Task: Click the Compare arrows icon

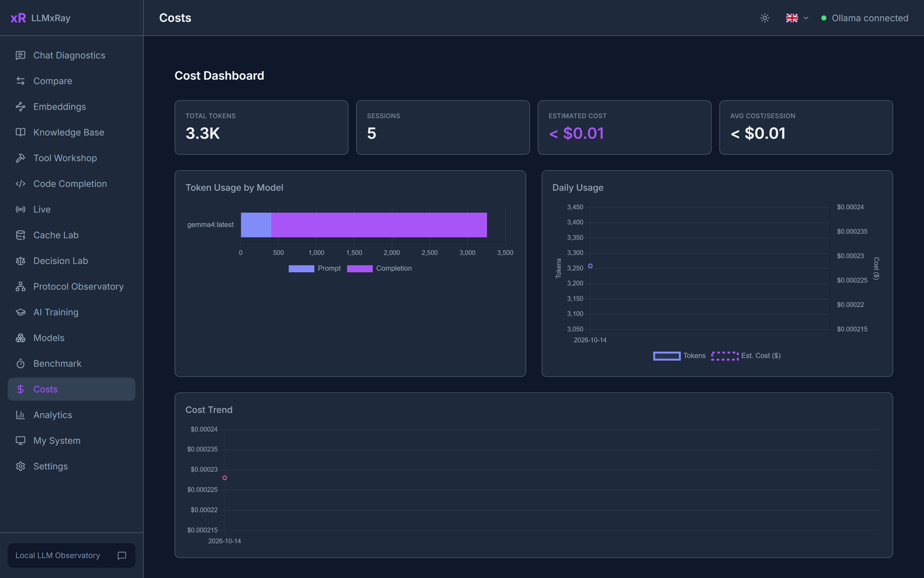Action: [20, 81]
